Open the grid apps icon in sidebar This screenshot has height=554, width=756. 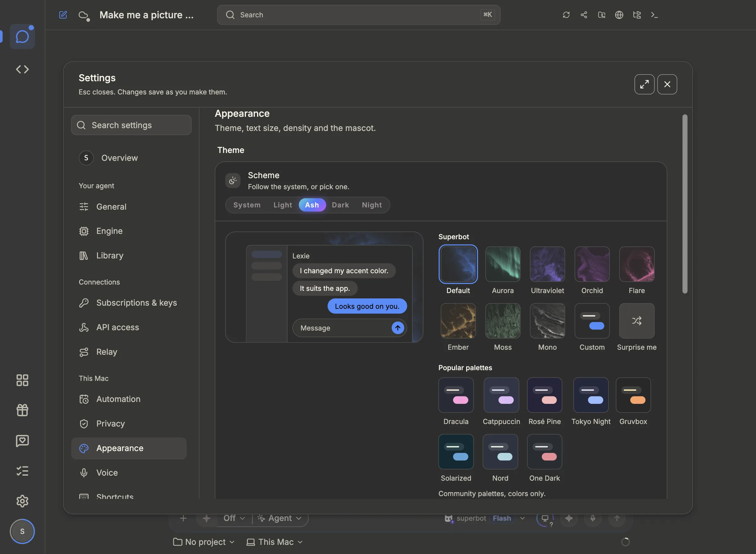tap(22, 380)
